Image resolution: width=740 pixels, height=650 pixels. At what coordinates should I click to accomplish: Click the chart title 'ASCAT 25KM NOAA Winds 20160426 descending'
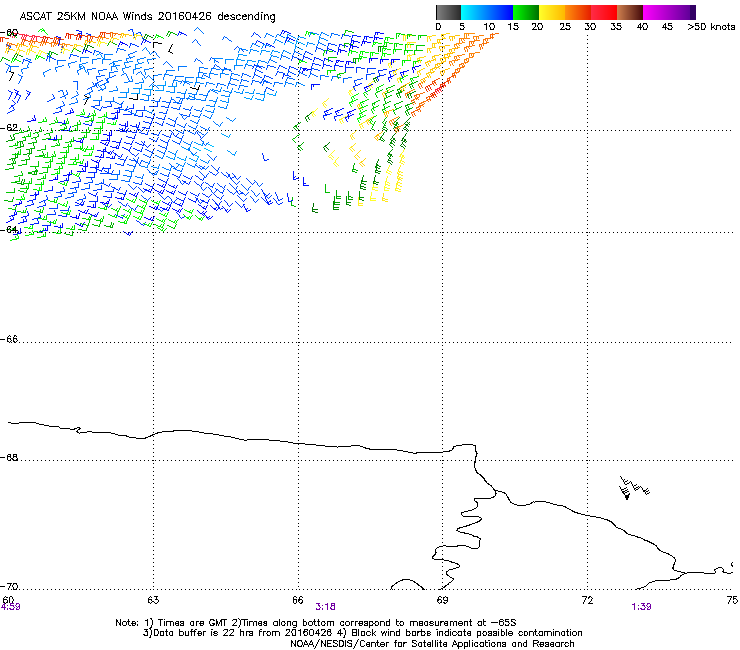coord(147,16)
